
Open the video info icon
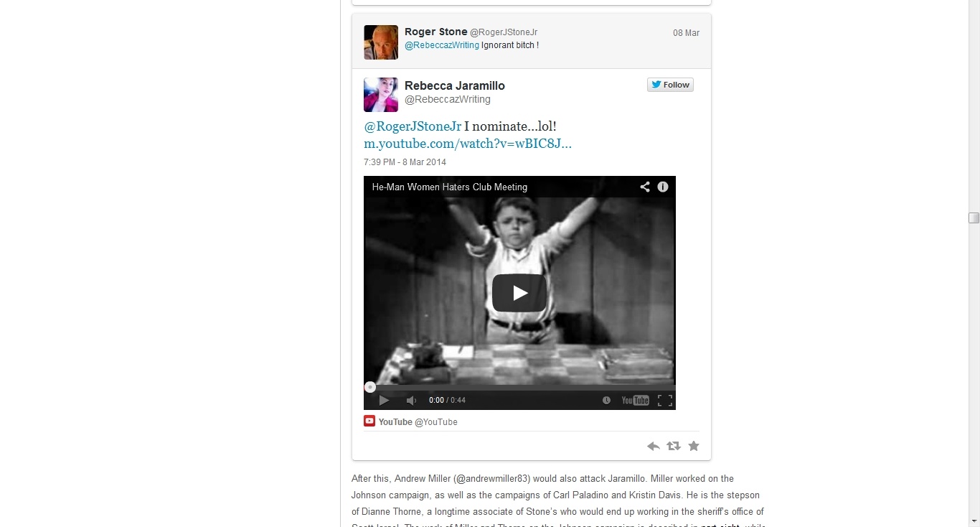(663, 187)
